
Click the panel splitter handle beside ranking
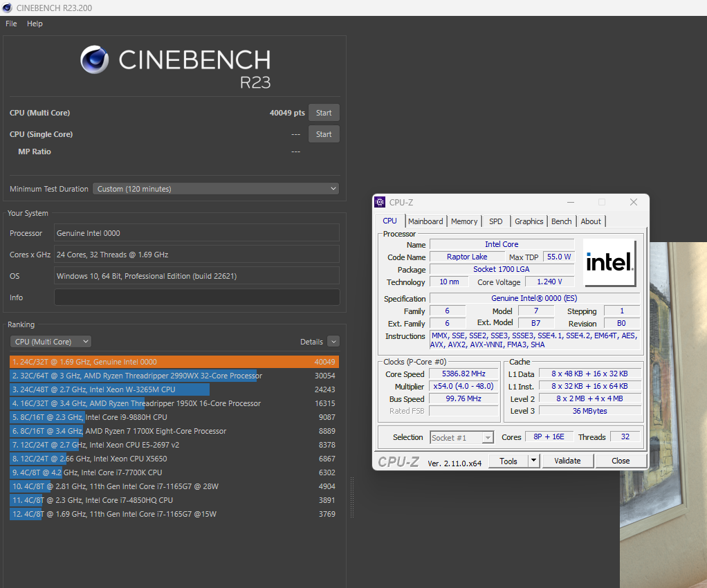352,497
